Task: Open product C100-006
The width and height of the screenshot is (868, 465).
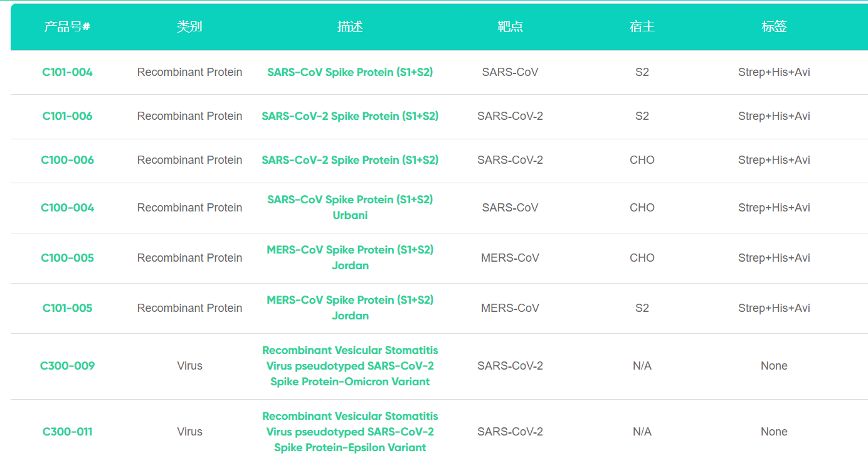Action: (67, 160)
